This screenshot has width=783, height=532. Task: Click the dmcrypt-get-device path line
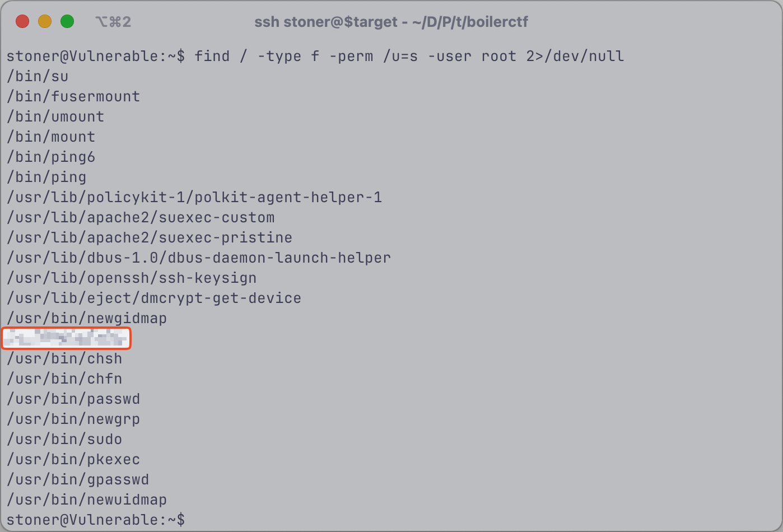point(154,298)
